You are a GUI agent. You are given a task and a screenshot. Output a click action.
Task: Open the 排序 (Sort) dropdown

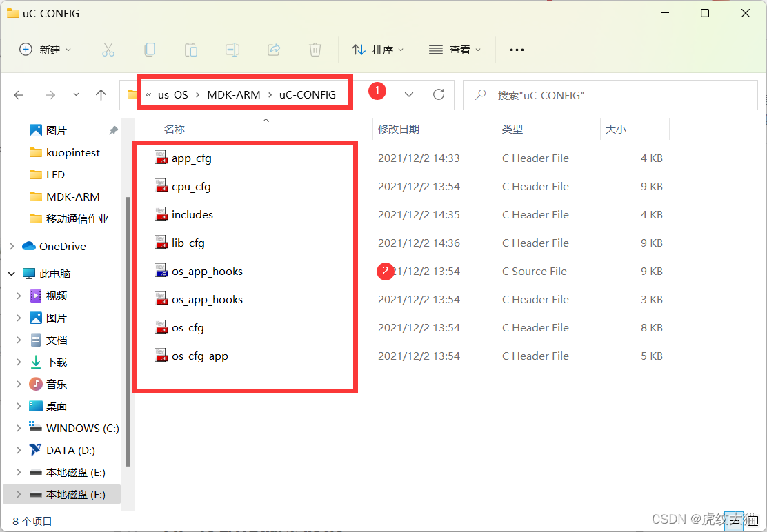coord(377,50)
